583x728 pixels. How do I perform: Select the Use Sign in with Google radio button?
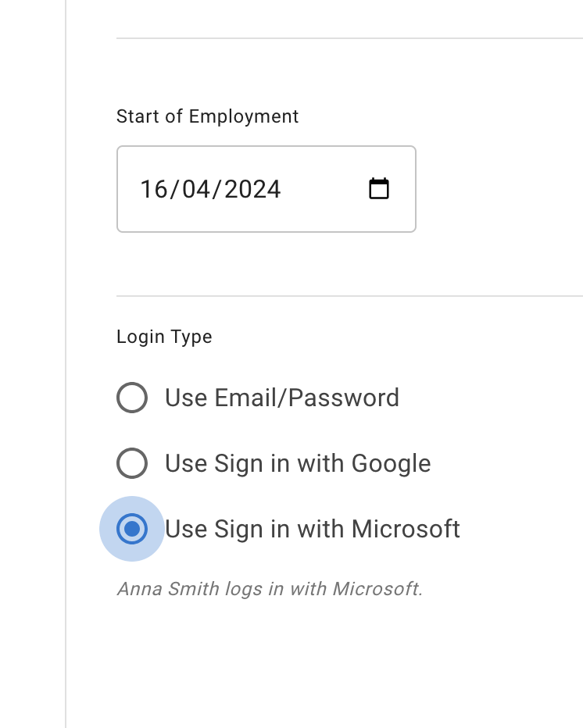click(x=132, y=463)
